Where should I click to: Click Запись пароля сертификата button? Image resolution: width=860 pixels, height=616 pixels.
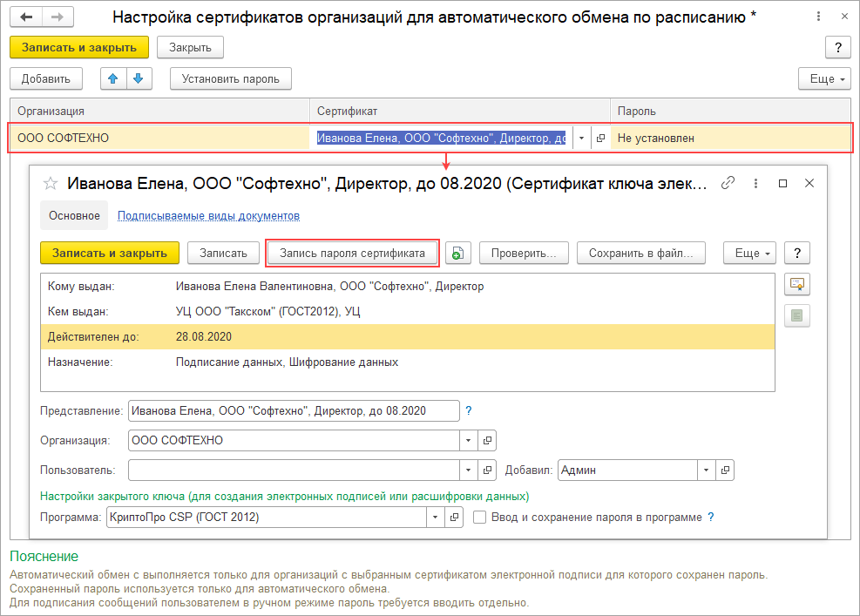point(352,253)
